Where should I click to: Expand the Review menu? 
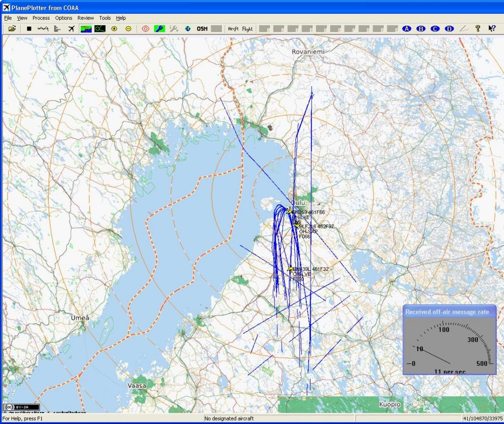(86, 18)
